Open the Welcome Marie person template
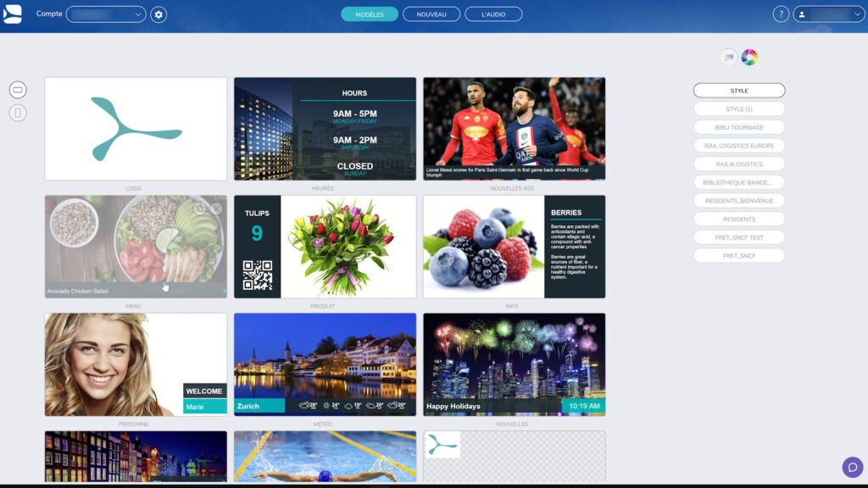Image resolution: width=868 pixels, height=488 pixels. 136,364
